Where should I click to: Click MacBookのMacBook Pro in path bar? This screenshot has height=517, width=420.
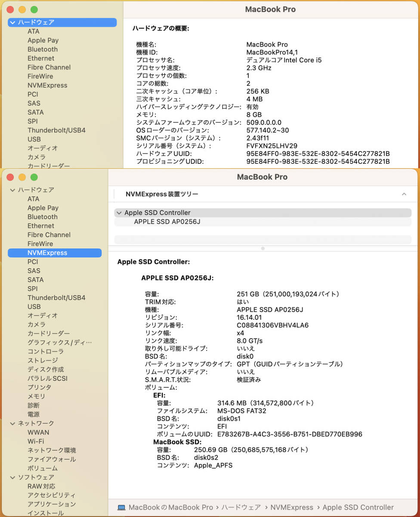click(x=171, y=508)
